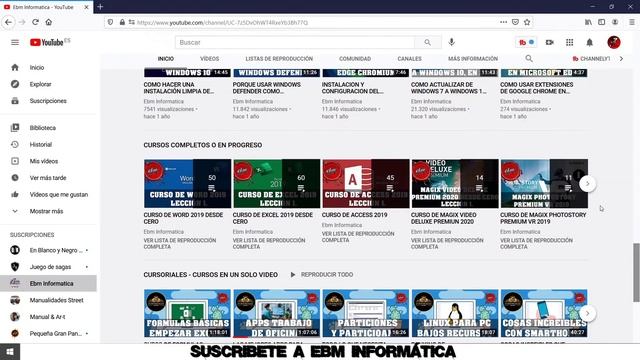Open the Canales tab

409,59
